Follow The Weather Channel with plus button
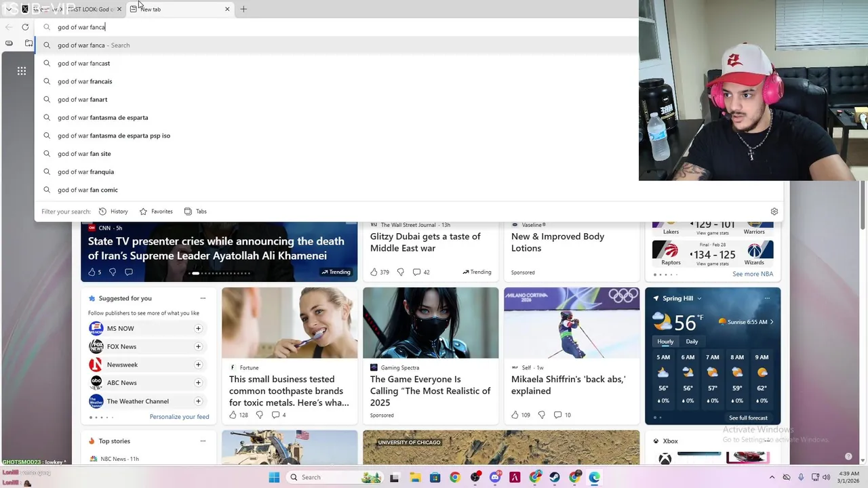This screenshot has width=868, height=488. point(198,401)
